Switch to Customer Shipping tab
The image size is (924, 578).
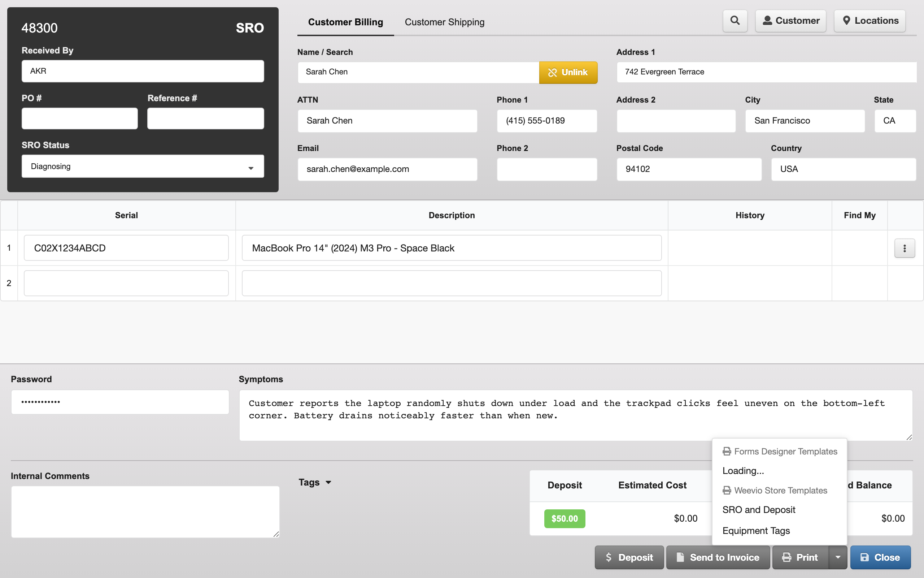click(x=444, y=22)
